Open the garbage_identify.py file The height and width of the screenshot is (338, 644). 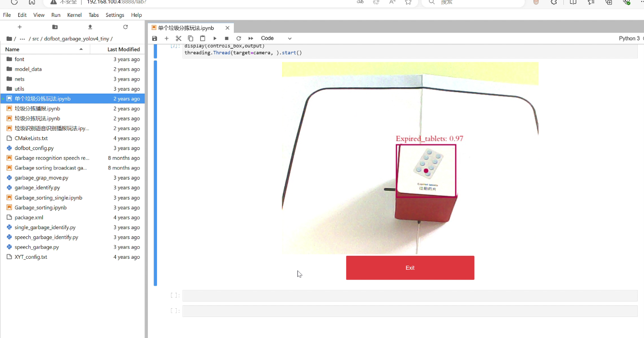pyautogui.click(x=37, y=188)
